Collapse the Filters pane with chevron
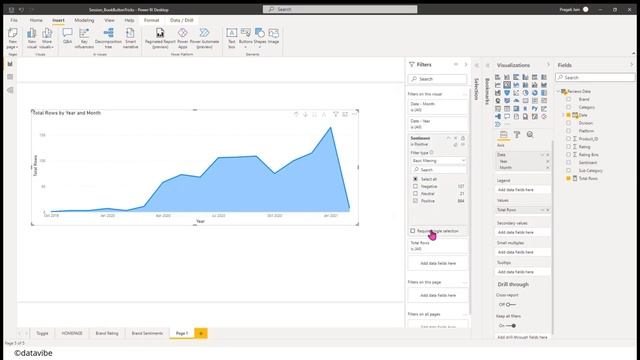This screenshot has width=640, height=360. pos(466,64)
